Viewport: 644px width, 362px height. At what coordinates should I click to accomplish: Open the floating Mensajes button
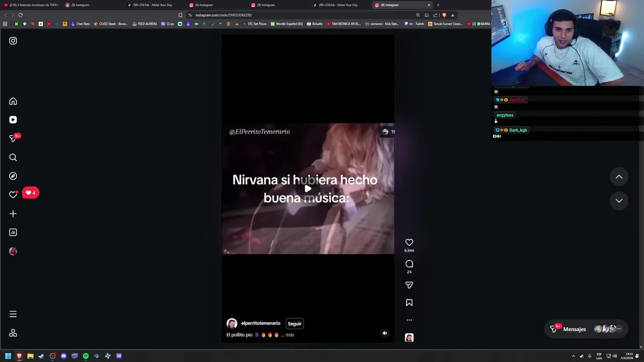click(586, 329)
